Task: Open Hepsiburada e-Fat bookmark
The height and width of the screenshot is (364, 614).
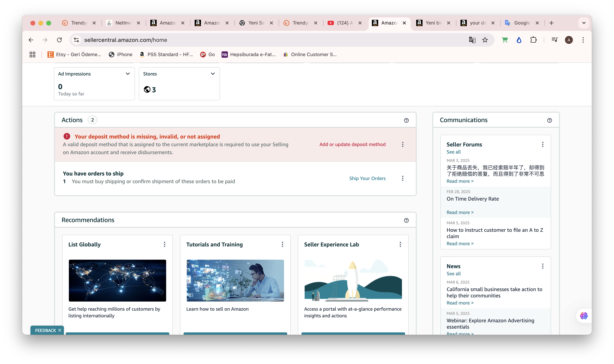Action: 249,55
